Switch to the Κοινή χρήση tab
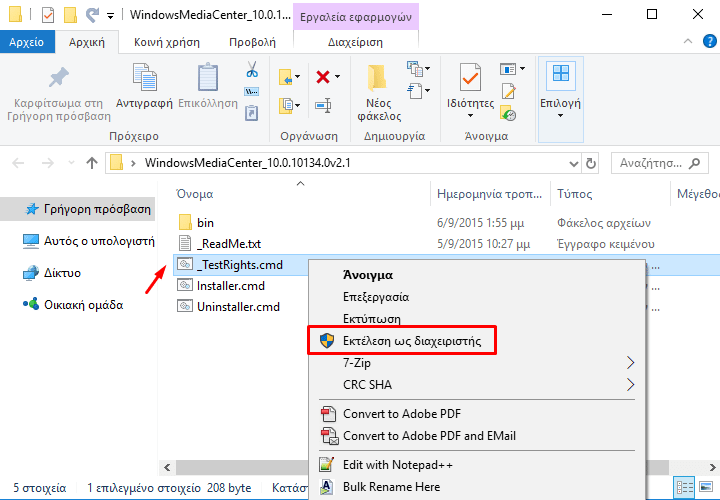Image resolution: width=720 pixels, height=500 pixels. coord(167,42)
